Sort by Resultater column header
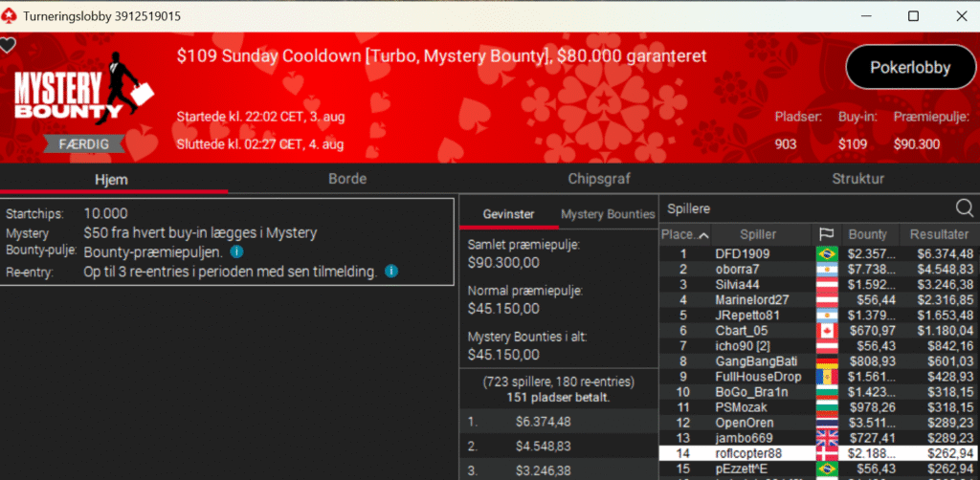This screenshot has height=480, width=980. coord(940,234)
